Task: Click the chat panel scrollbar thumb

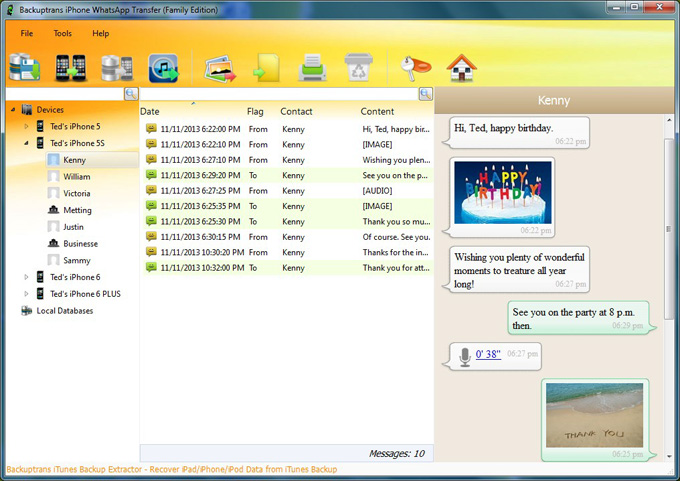Action: click(x=669, y=228)
